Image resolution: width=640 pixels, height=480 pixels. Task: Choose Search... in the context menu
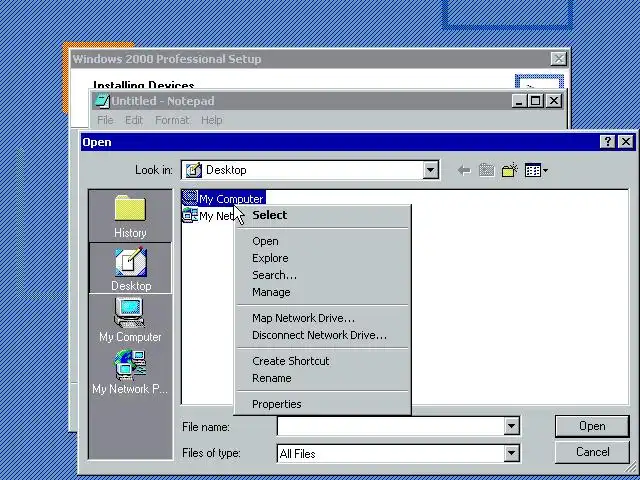click(322, 276)
